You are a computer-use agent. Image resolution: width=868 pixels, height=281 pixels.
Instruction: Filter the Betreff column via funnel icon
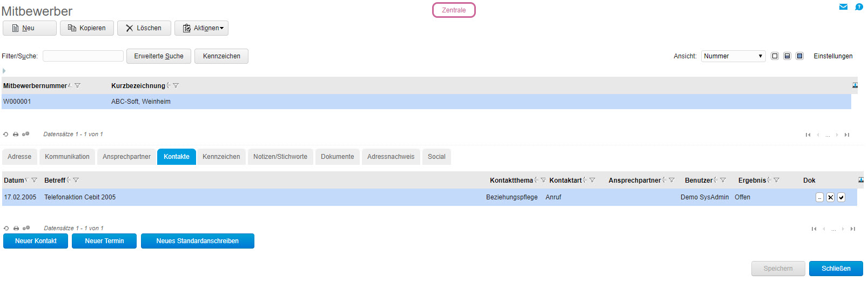coord(76,180)
